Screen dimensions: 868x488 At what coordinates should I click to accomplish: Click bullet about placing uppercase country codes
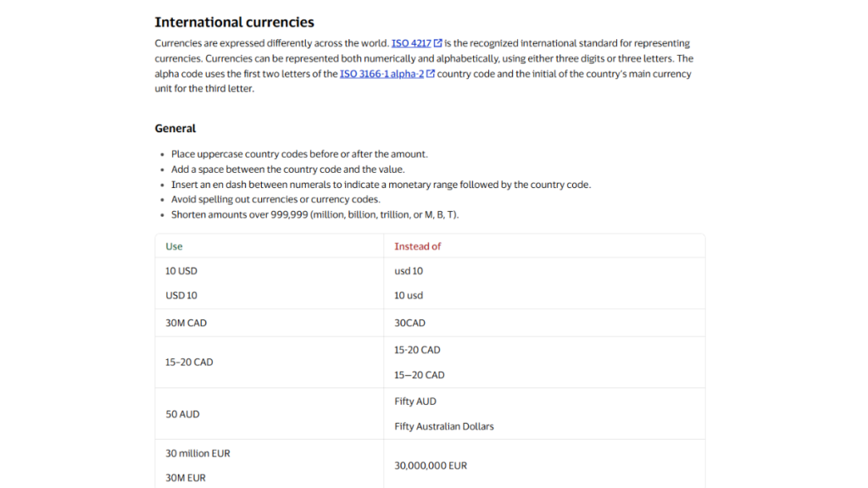pos(299,154)
